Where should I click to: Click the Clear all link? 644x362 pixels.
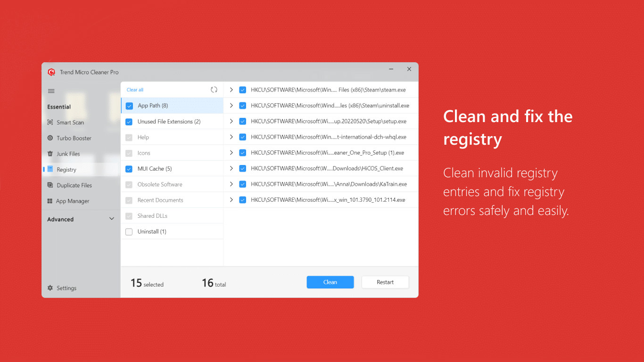(135, 90)
